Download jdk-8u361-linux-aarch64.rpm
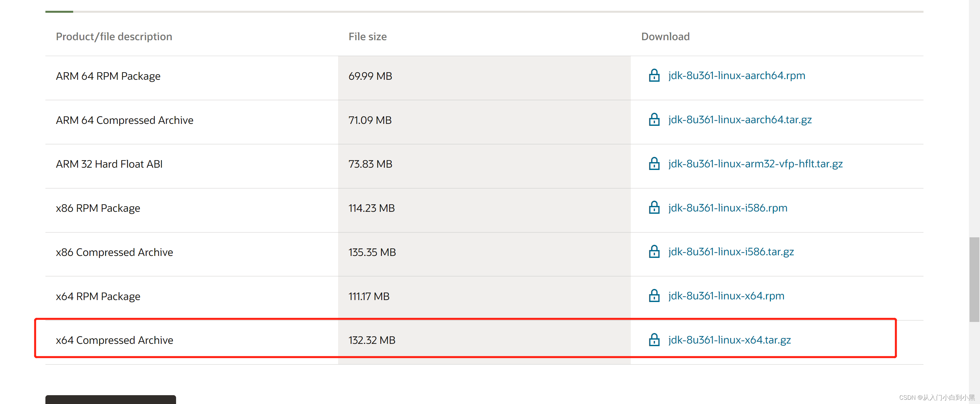 coord(737,76)
